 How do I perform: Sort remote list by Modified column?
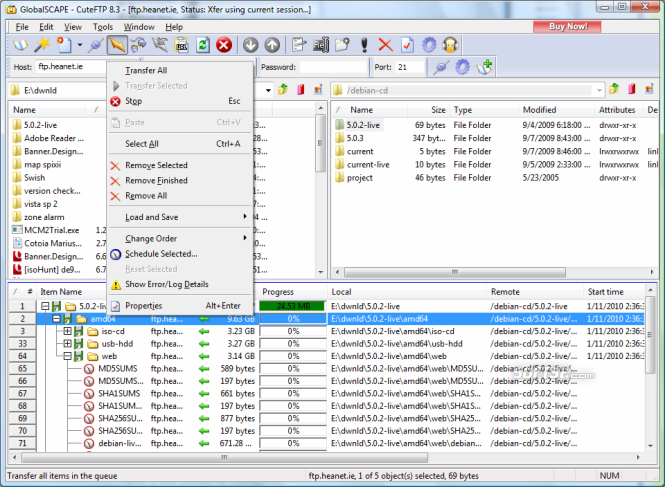(556, 110)
